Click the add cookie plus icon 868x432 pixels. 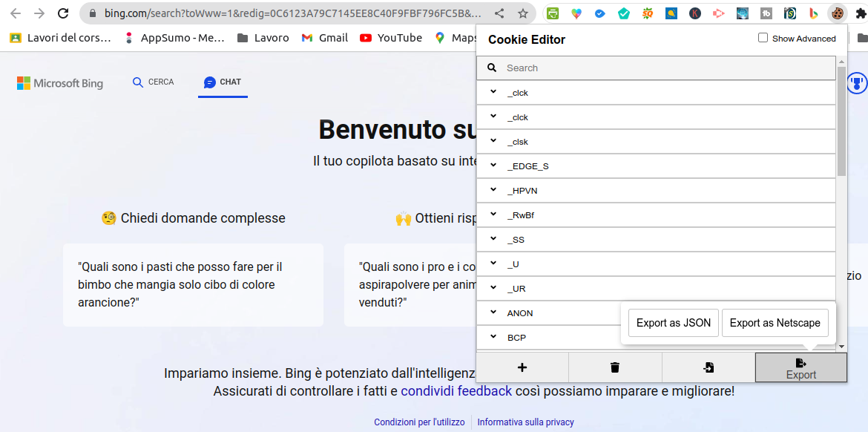[522, 367]
